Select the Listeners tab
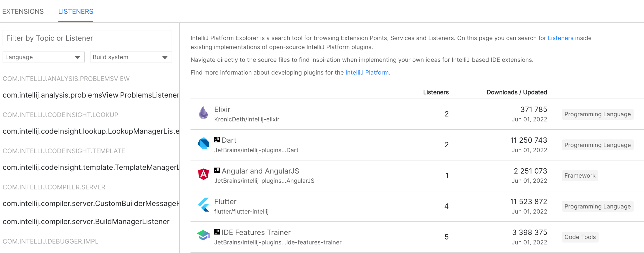The image size is (644, 253). click(x=76, y=12)
